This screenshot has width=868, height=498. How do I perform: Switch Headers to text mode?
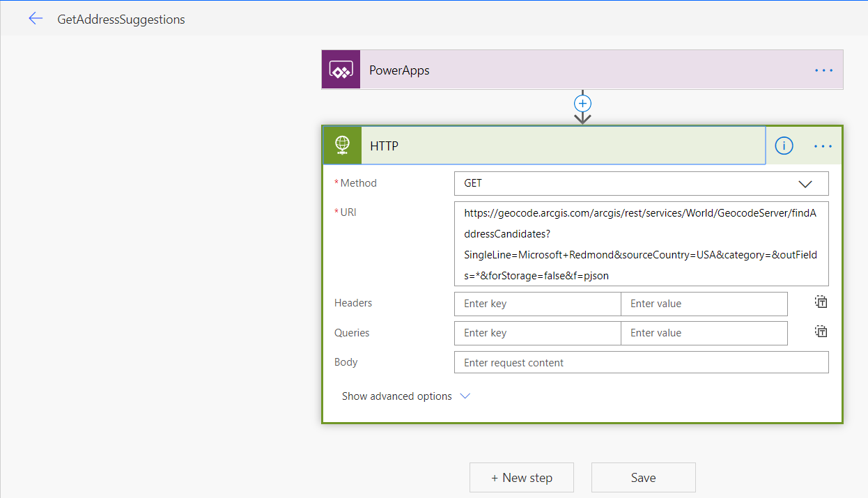821,302
